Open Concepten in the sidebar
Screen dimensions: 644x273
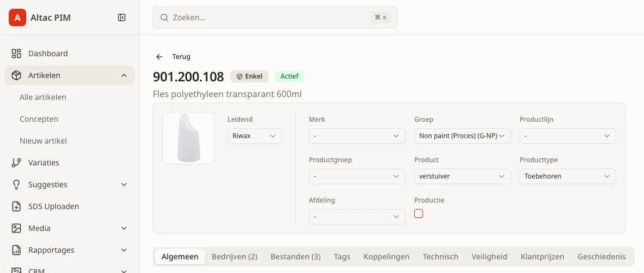pyautogui.click(x=39, y=119)
